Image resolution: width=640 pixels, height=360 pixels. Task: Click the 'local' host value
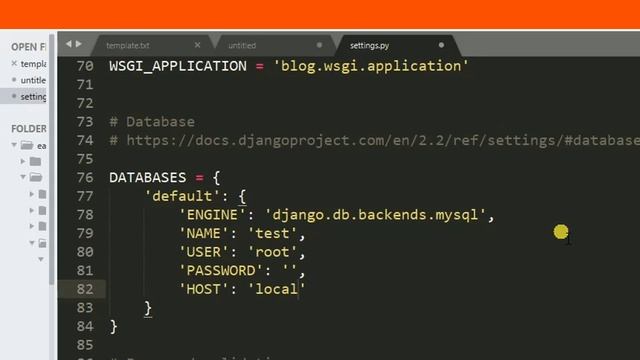pos(276,289)
